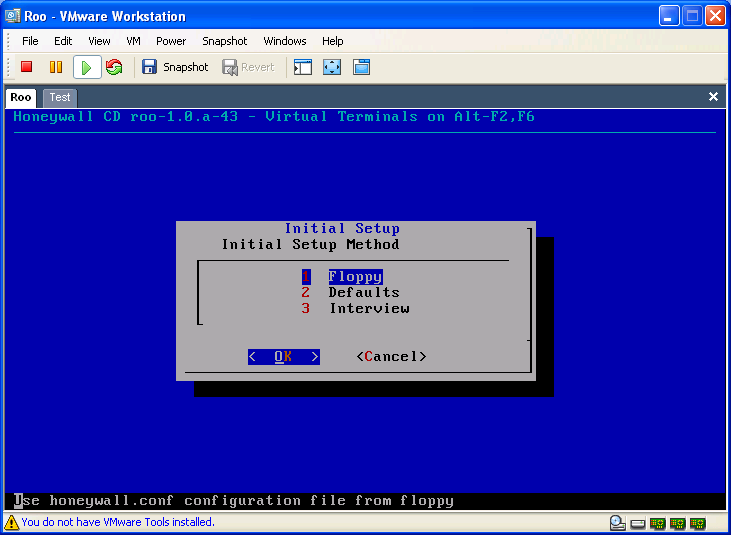731x535 pixels.
Task: Click the second network adapter status icon
Action: point(678,523)
